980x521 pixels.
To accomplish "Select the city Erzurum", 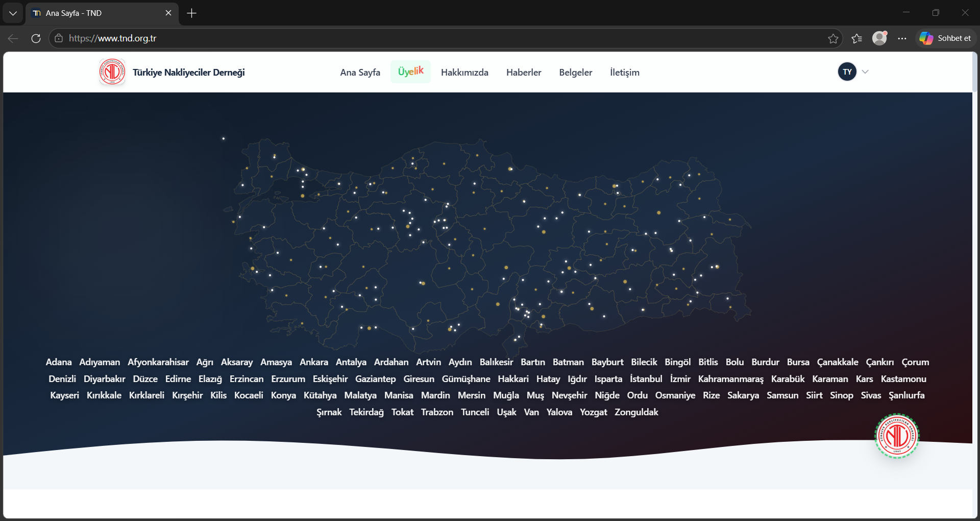I will tap(288, 379).
